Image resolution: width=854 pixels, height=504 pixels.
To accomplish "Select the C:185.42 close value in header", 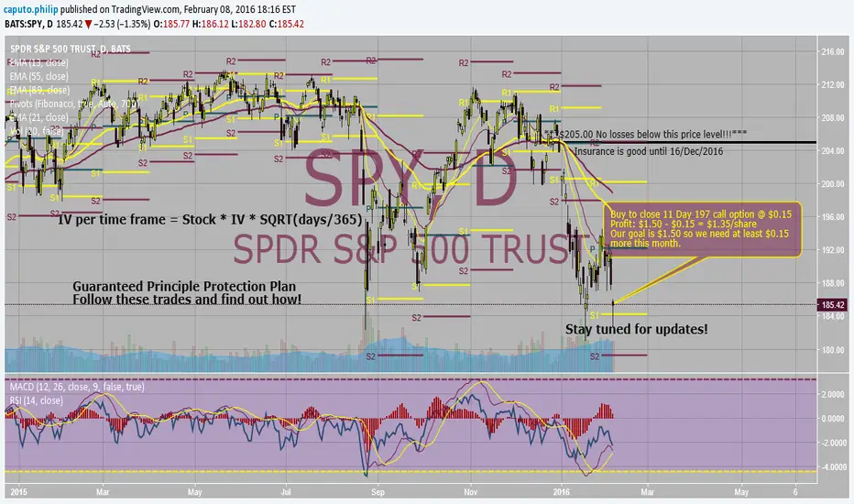I will 287,24.
